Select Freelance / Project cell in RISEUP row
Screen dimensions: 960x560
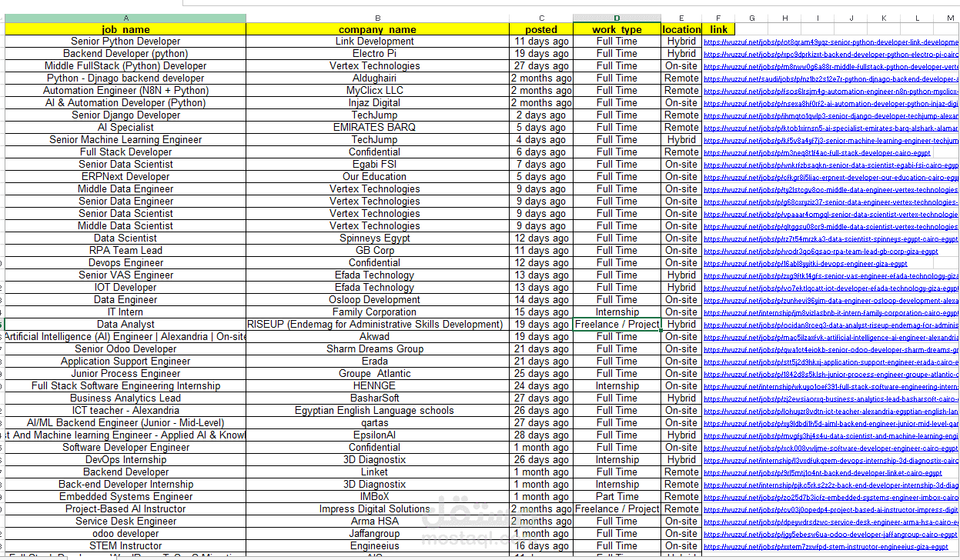617,325
